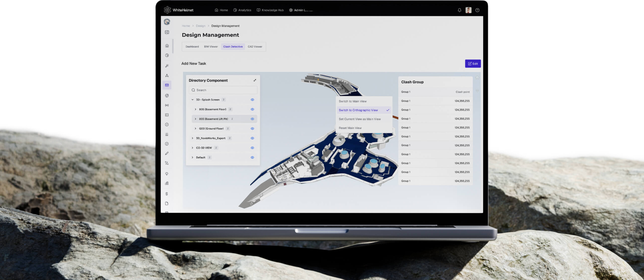644x280 pixels.
Task: Click the badge-check icon just above the pencil icon
Action: pos(167,144)
